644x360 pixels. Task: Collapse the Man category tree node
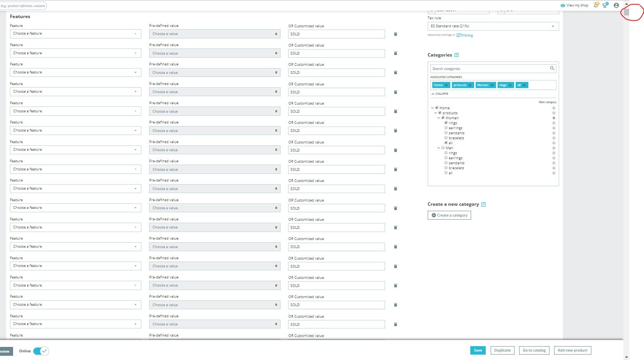(439, 148)
